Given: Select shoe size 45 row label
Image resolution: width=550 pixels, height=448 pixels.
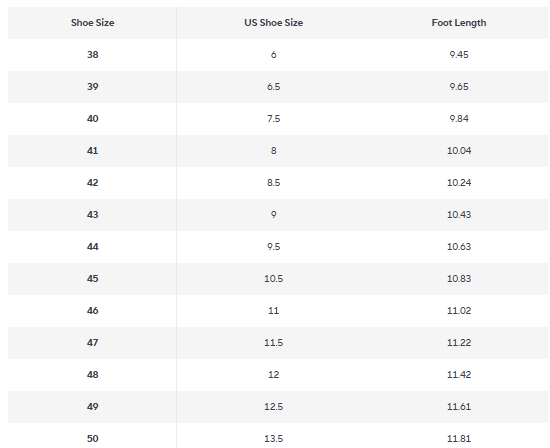Looking at the screenshot, I should point(93,279).
